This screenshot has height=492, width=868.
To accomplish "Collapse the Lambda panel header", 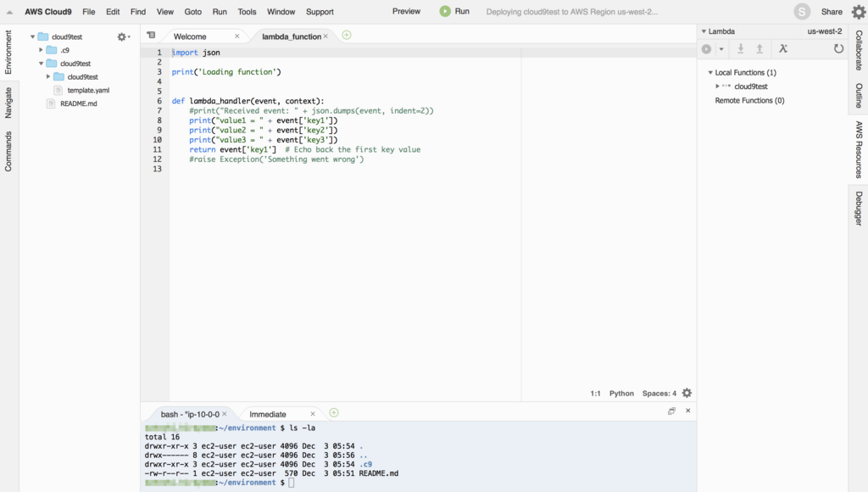I will point(704,31).
